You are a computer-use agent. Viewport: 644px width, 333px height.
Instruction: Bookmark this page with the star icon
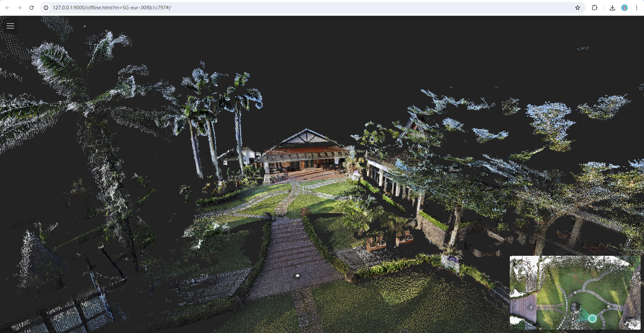tap(577, 8)
